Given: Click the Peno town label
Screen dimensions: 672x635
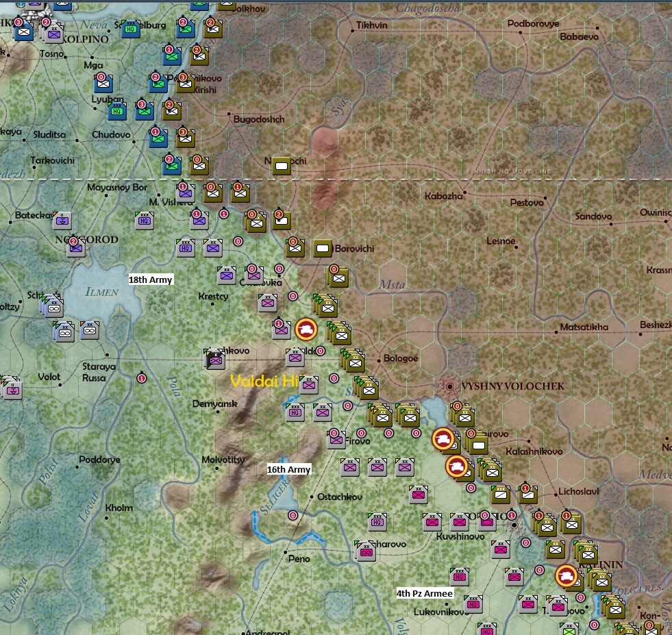Looking at the screenshot, I should 299,559.
